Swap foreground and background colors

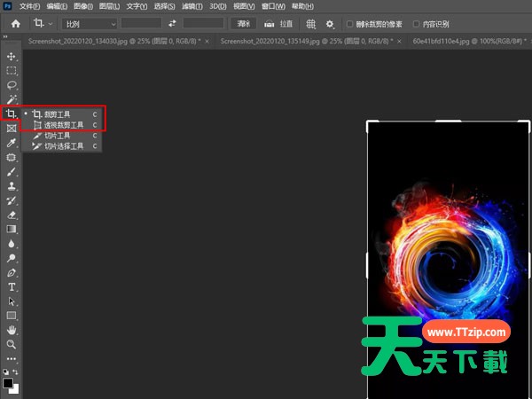point(15,372)
